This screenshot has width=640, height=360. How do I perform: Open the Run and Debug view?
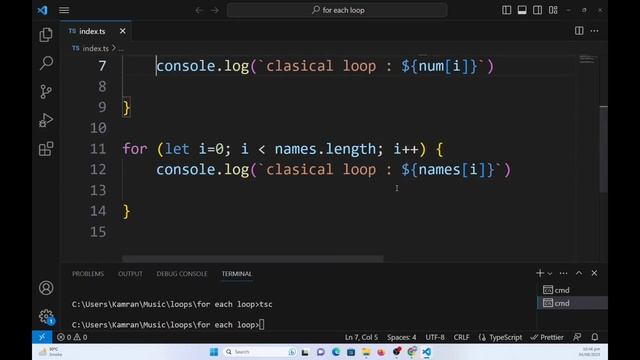click(46, 120)
